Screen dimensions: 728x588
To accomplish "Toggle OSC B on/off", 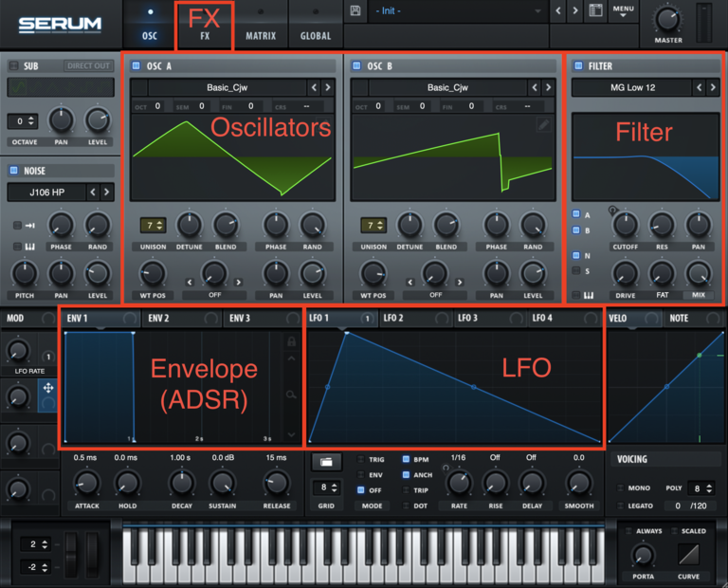I will point(356,65).
